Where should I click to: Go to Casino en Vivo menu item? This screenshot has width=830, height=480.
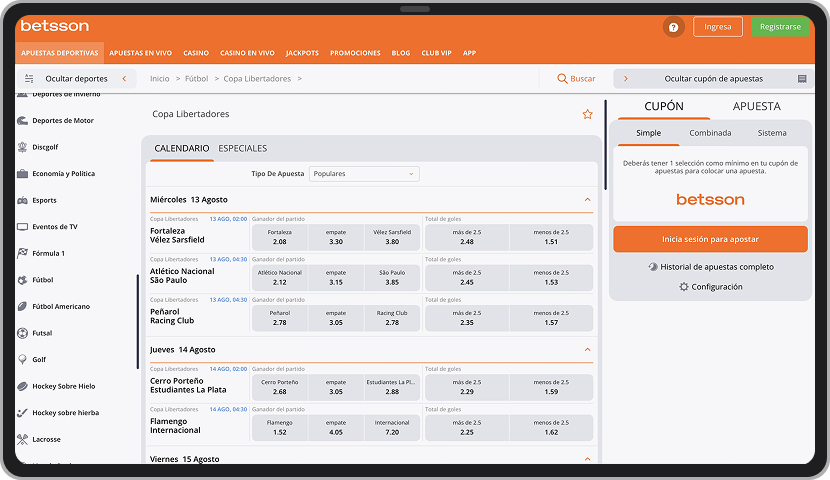[247, 53]
